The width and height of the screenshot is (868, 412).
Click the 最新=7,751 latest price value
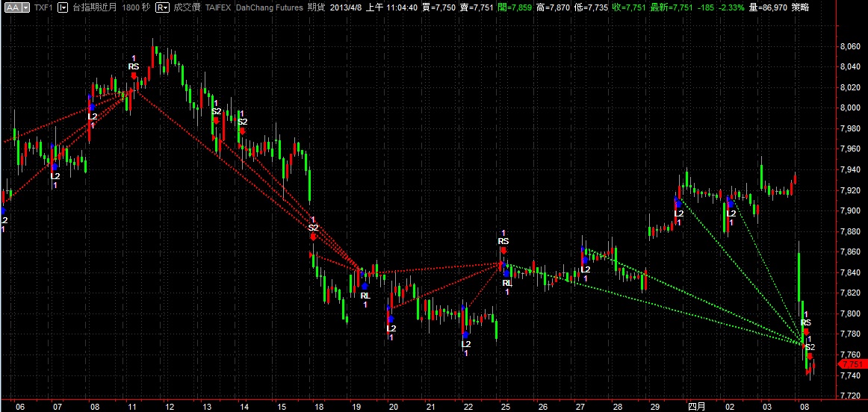pyautogui.click(x=673, y=7)
